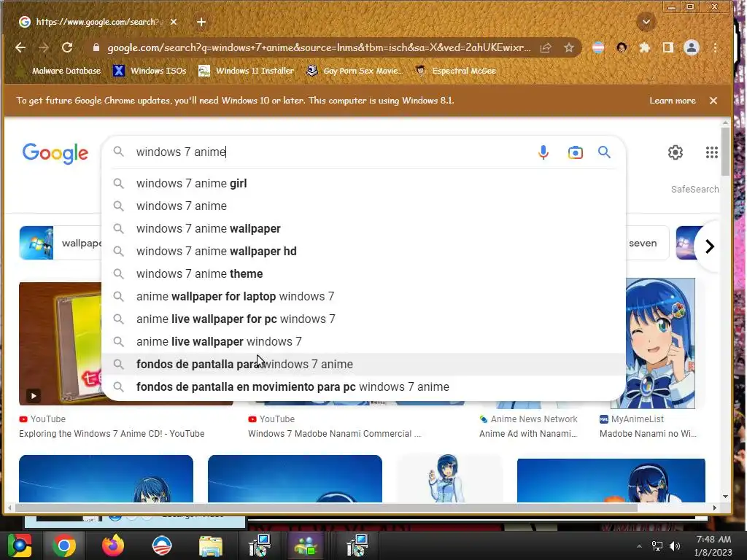Open Windows 11 Installer bookmark
The image size is (747, 560).
(x=246, y=71)
